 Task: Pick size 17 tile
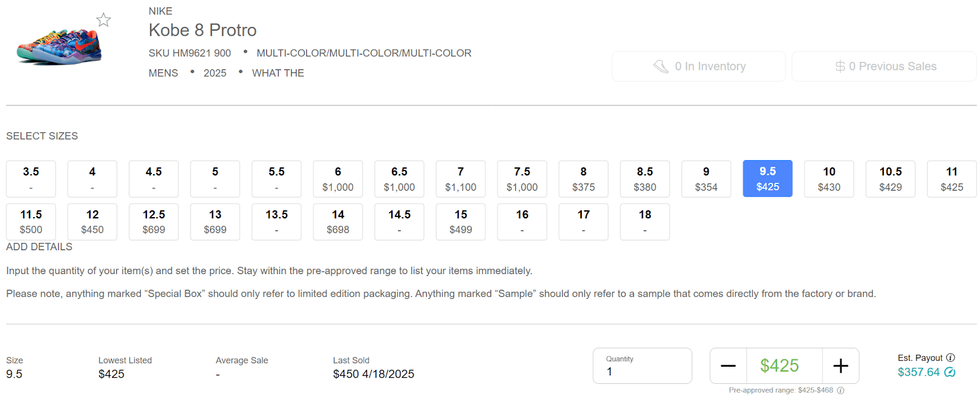pos(584,222)
